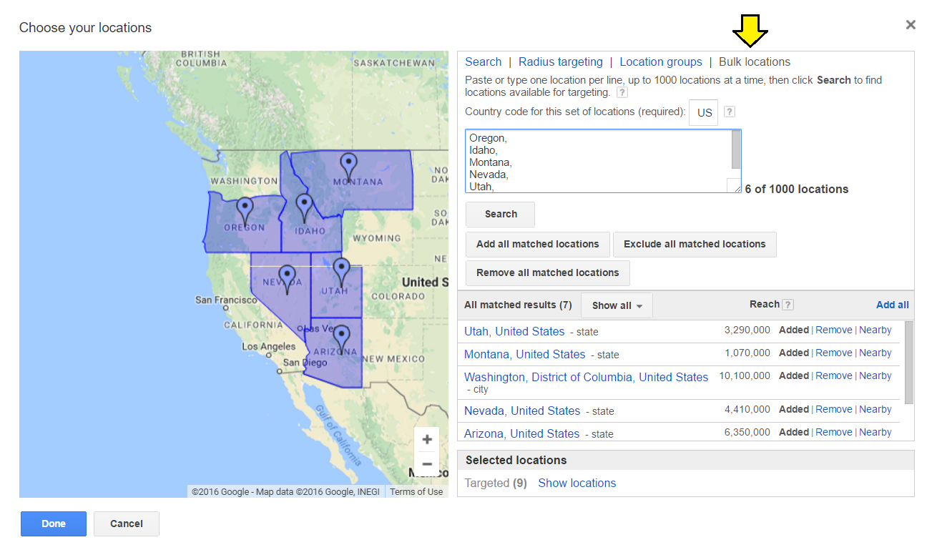Click Show locations under Selected locations
This screenshot has width=937, height=560.
click(x=577, y=483)
